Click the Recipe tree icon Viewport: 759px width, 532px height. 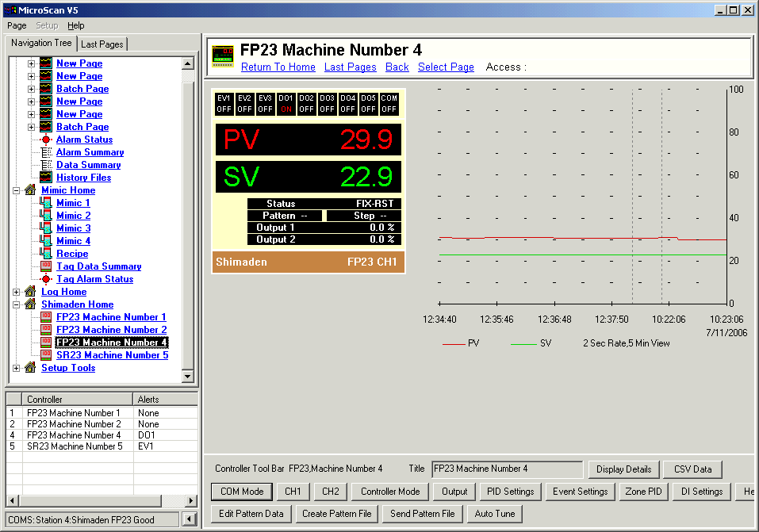[x=46, y=253]
